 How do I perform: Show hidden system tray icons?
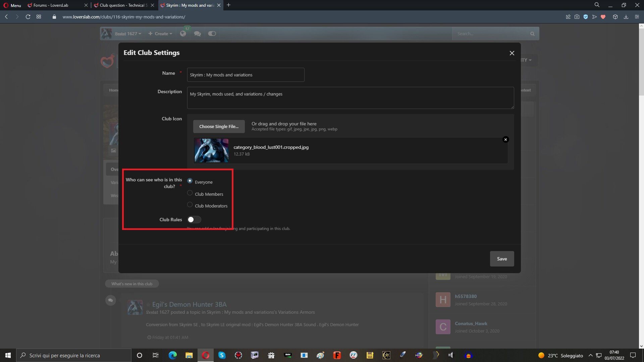click(x=591, y=355)
